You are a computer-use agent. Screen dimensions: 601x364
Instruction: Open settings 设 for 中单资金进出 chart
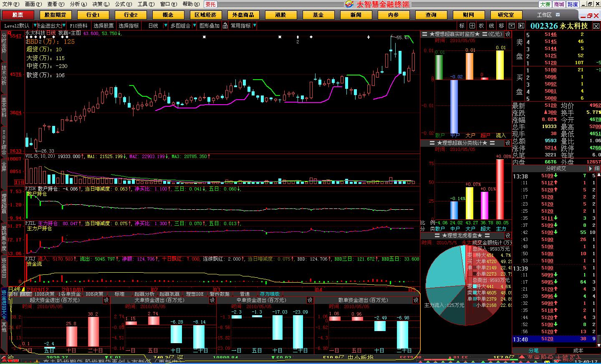click(x=310, y=300)
